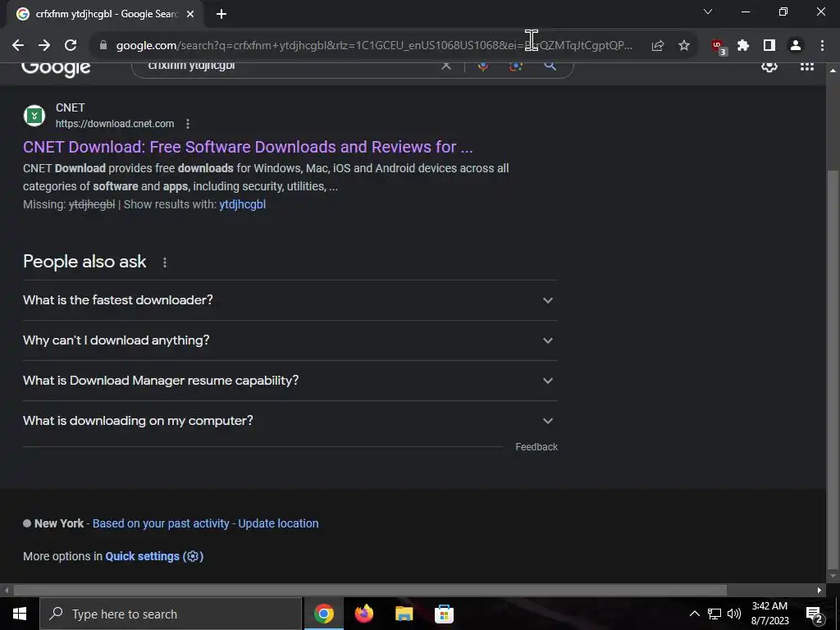Open the CNET Download result title link

(248, 147)
